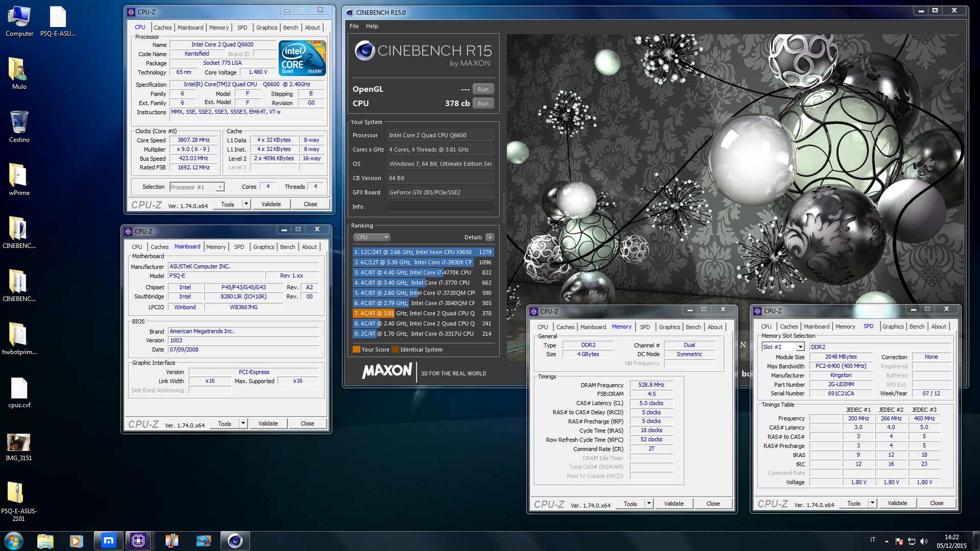This screenshot has width=980, height=551.
Task: Open the Bench tab in top CPU-Z window
Action: coord(290,28)
